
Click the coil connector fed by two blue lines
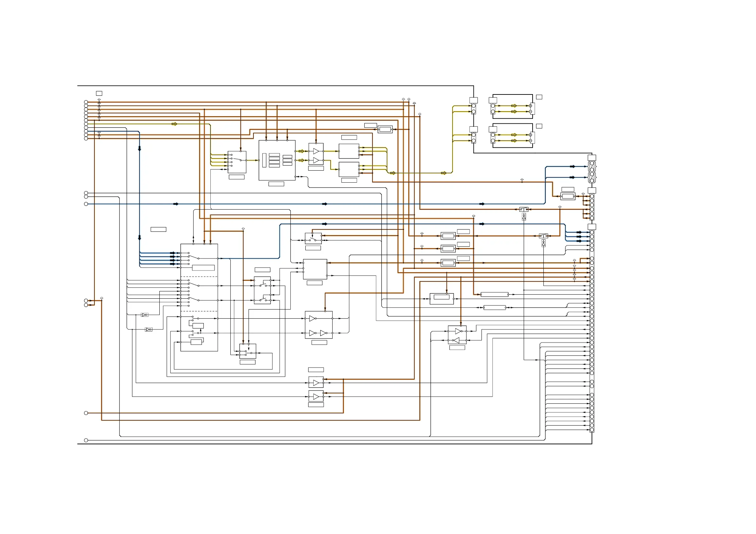click(592, 172)
